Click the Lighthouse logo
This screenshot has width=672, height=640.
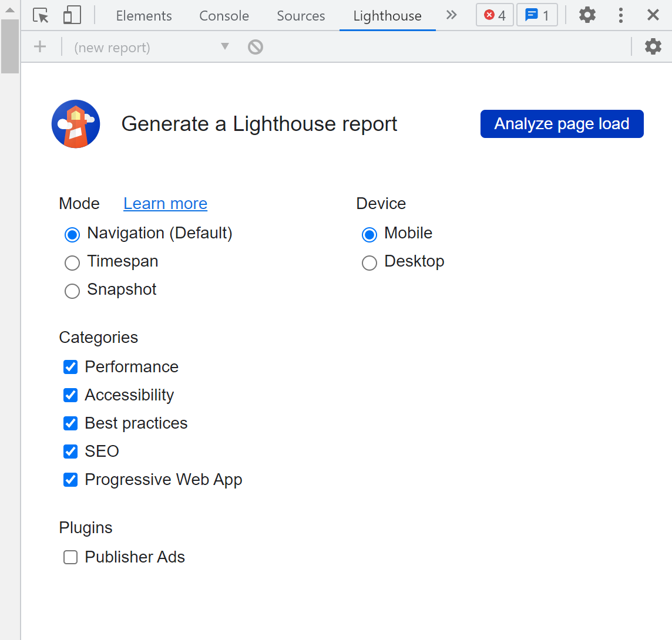(x=76, y=124)
